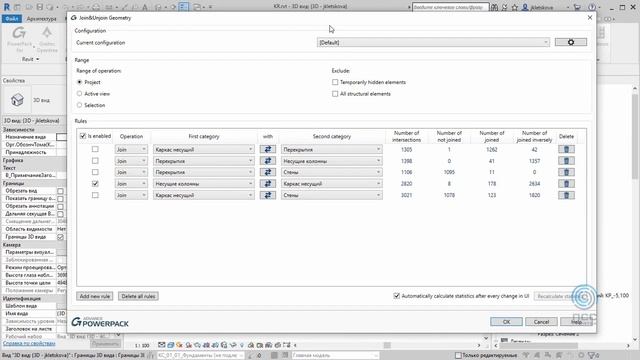This screenshot has height=360, width=640.
Task: Open the Current configuration dropdown
Action: point(433,42)
